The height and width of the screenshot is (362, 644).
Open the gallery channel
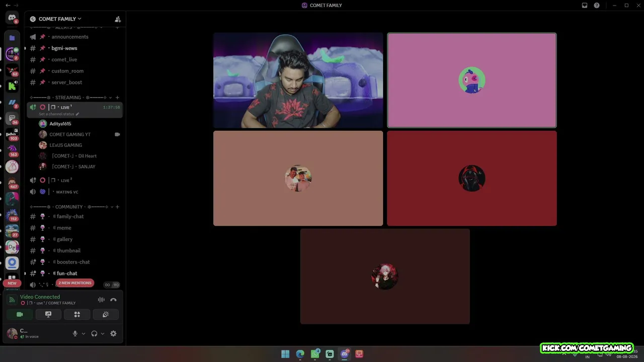[x=74, y=239]
